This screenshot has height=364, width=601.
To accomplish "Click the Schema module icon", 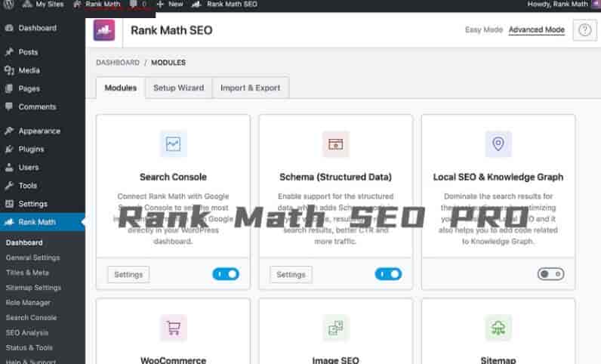I will point(336,143).
